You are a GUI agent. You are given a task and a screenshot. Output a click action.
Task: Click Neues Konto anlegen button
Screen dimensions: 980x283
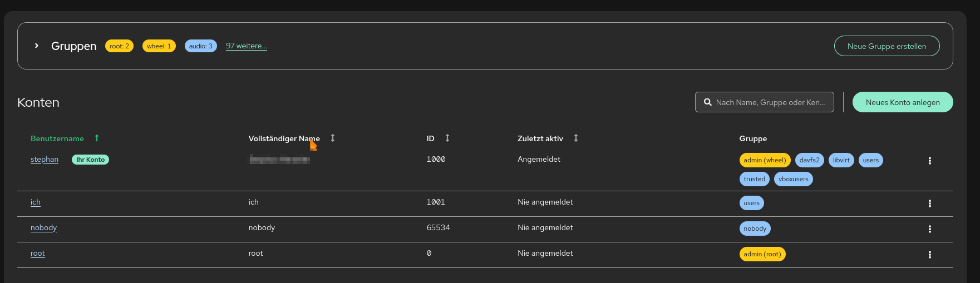902,102
